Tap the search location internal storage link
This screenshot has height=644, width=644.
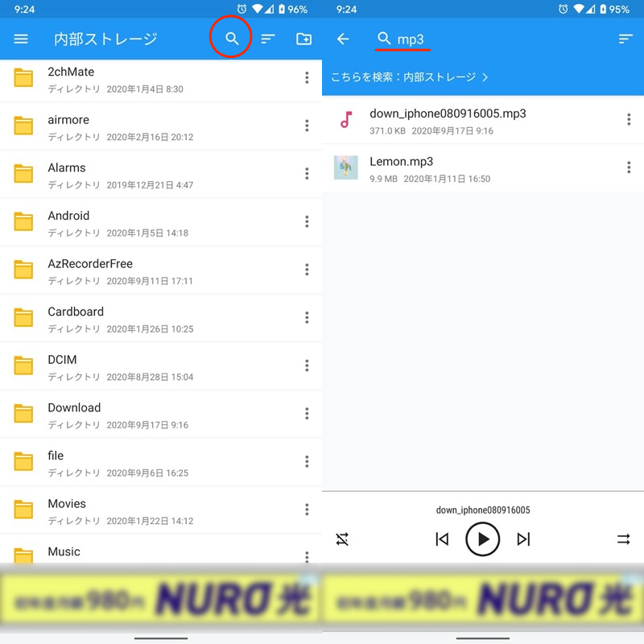click(x=410, y=77)
